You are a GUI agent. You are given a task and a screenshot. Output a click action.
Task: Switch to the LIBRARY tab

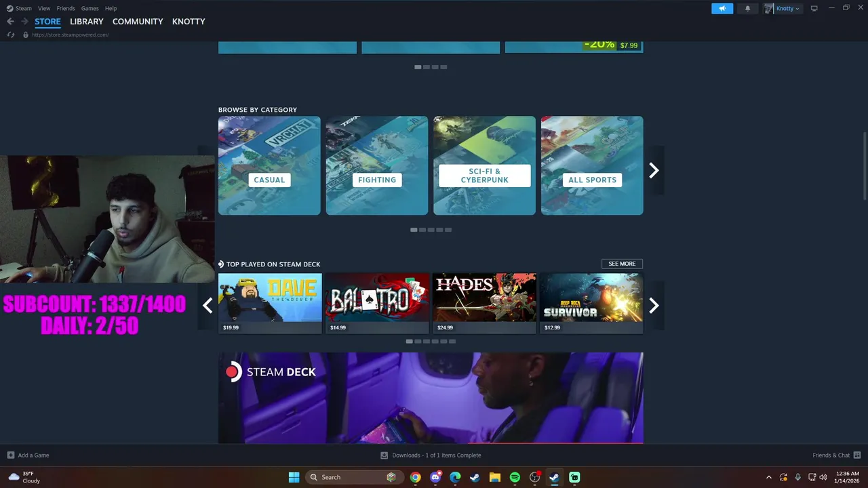(x=87, y=22)
